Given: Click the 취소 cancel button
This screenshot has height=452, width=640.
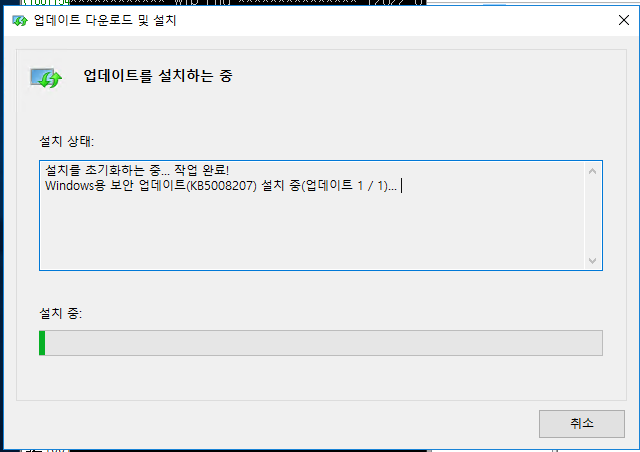Looking at the screenshot, I should (582, 423).
